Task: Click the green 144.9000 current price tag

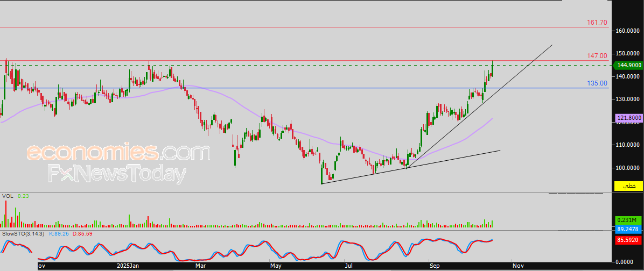Action: pos(627,65)
